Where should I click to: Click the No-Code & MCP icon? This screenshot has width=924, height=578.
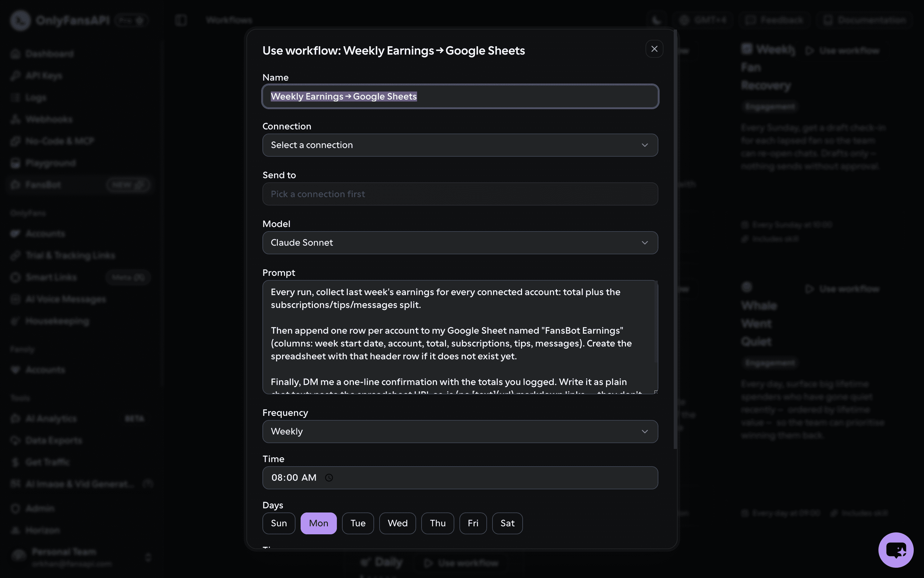pyautogui.click(x=15, y=141)
